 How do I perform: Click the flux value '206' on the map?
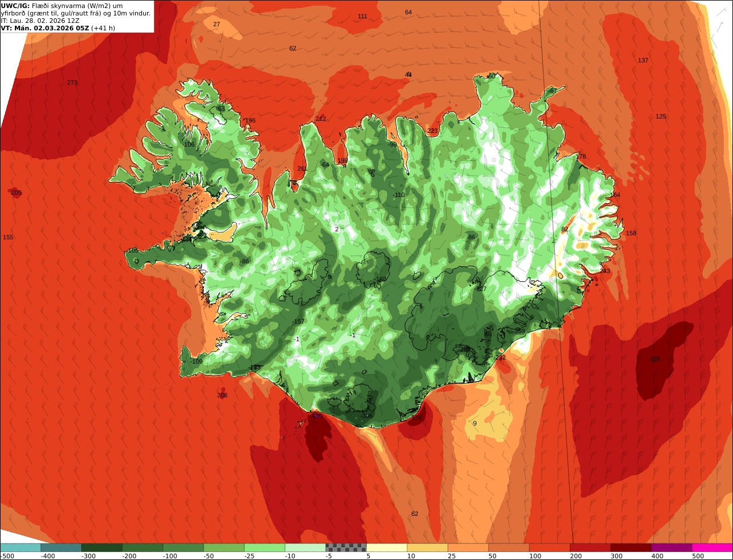(222, 395)
